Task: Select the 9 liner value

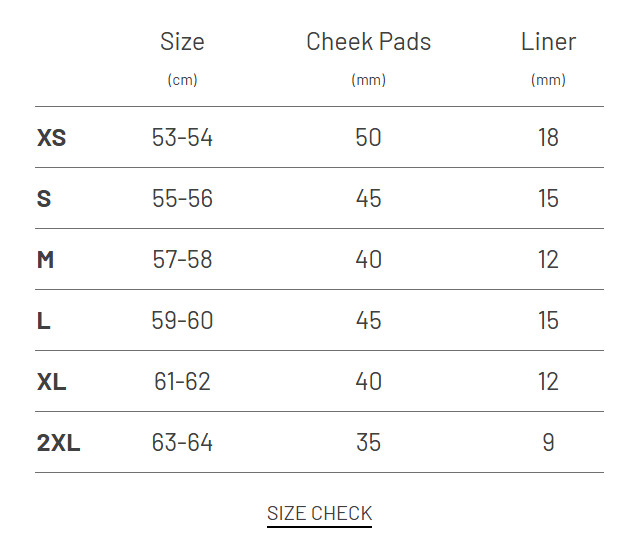Action: pos(548,442)
